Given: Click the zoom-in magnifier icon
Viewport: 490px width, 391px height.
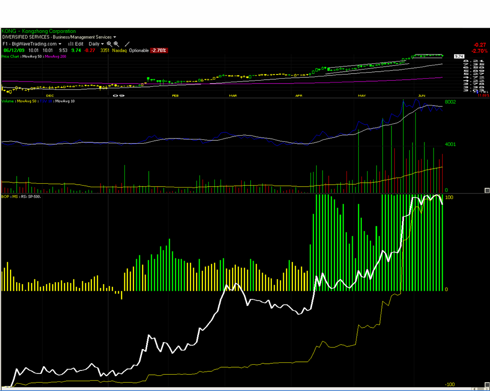Looking at the screenshot, I should [x=110, y=44].
